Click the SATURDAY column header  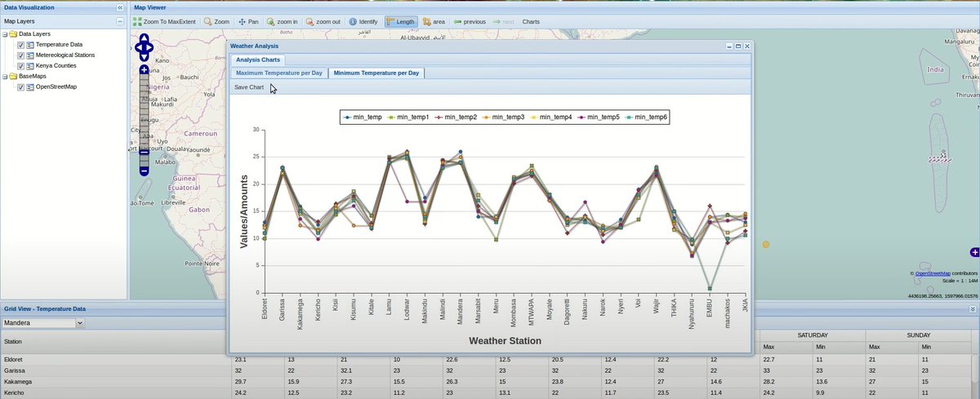tap(812, 335)
